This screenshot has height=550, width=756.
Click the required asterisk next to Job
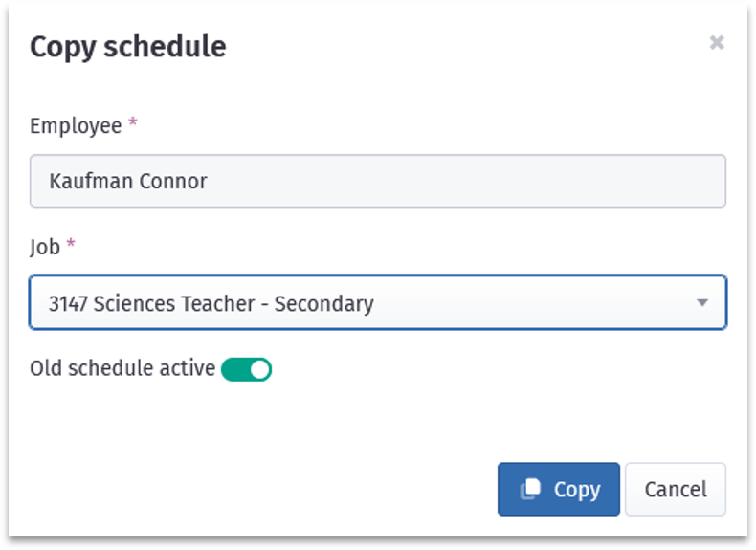[71, 242]
